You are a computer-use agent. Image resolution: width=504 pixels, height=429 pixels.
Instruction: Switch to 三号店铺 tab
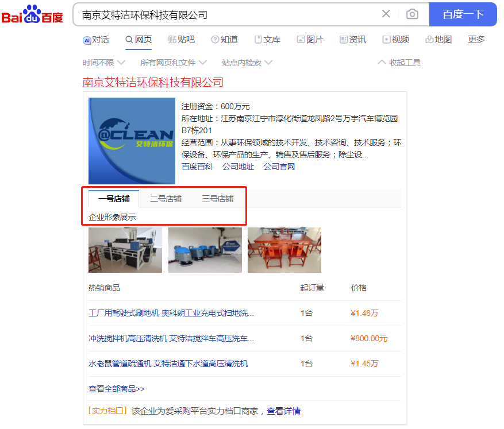tap(218, 199)
